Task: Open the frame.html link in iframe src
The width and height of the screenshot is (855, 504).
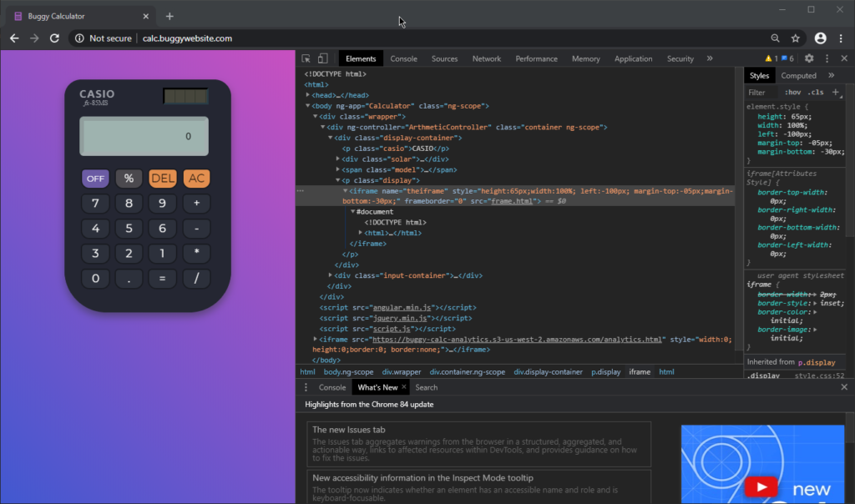Action: pos(512,201)
